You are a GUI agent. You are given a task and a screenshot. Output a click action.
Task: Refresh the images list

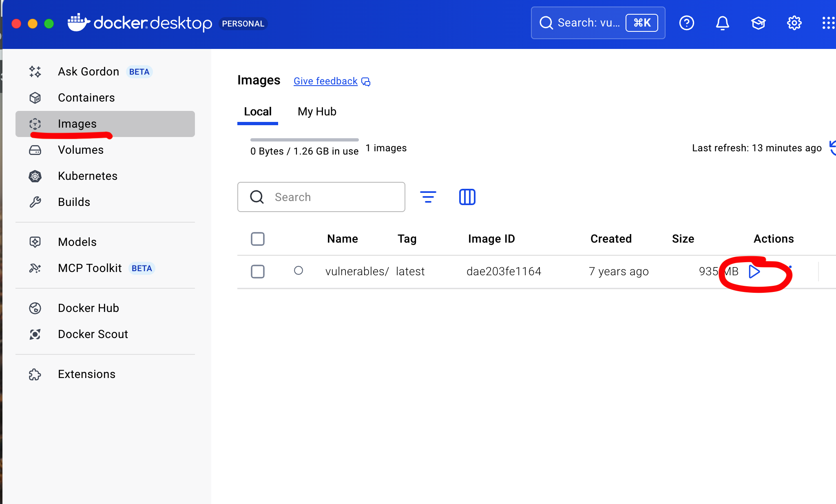(x=832, y=148)
